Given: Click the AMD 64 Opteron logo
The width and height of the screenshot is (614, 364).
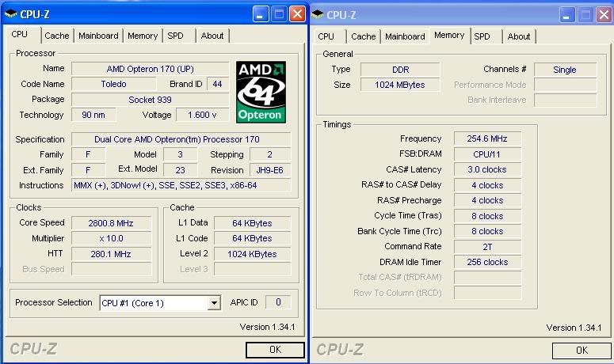Looking at the screenshot, I should [x=261, y=93].
